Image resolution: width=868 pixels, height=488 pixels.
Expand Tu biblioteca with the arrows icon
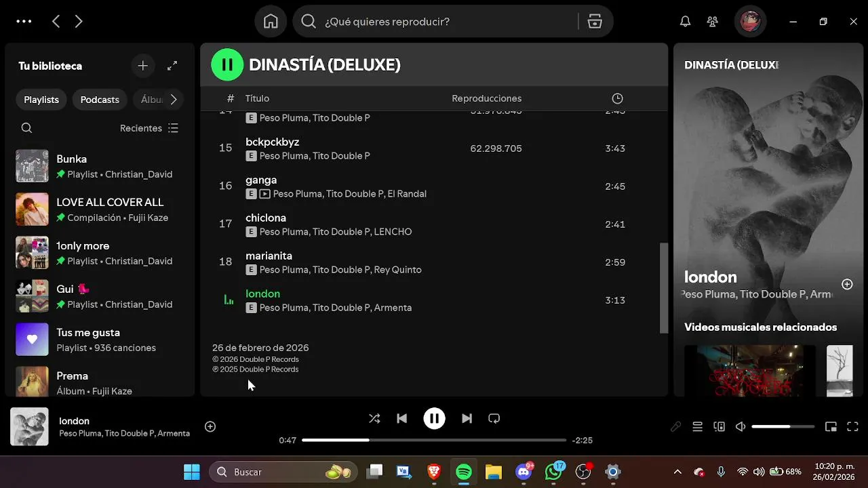coord(172,66)
